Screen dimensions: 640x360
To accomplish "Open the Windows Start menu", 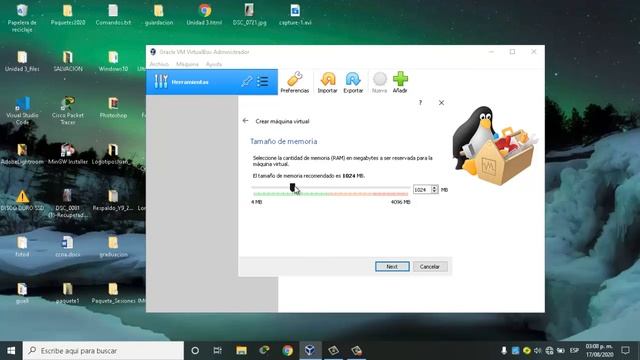I will point(11,351).
